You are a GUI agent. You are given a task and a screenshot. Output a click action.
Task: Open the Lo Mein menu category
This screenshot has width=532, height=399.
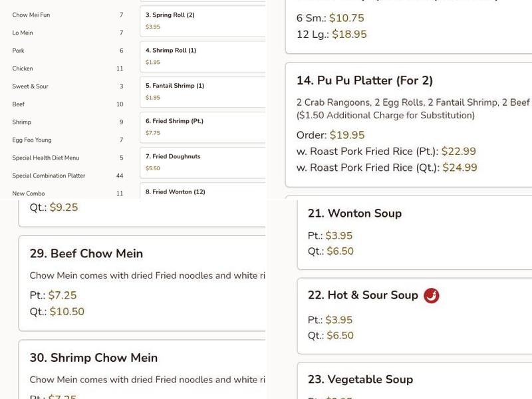pyautogui.click(x=24, y=32)
